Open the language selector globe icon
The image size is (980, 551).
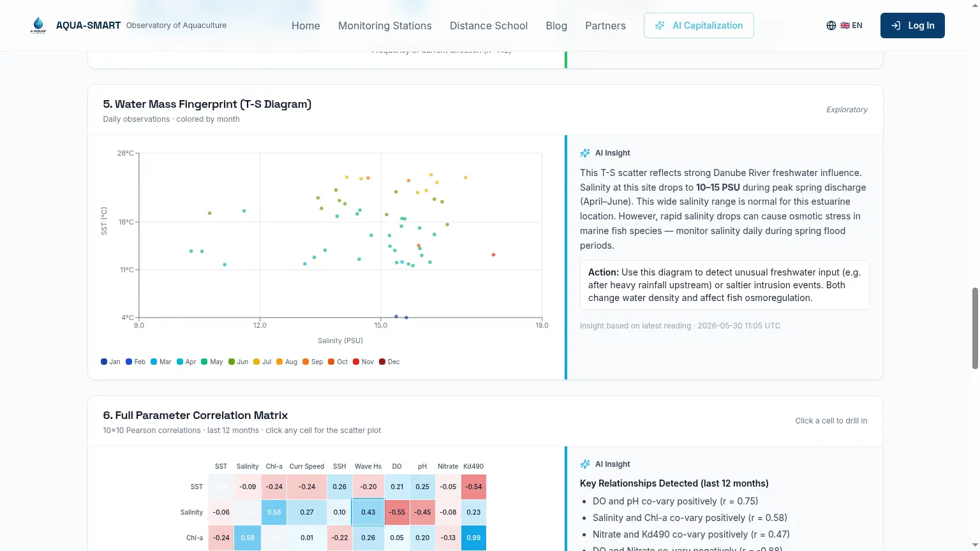831,26
